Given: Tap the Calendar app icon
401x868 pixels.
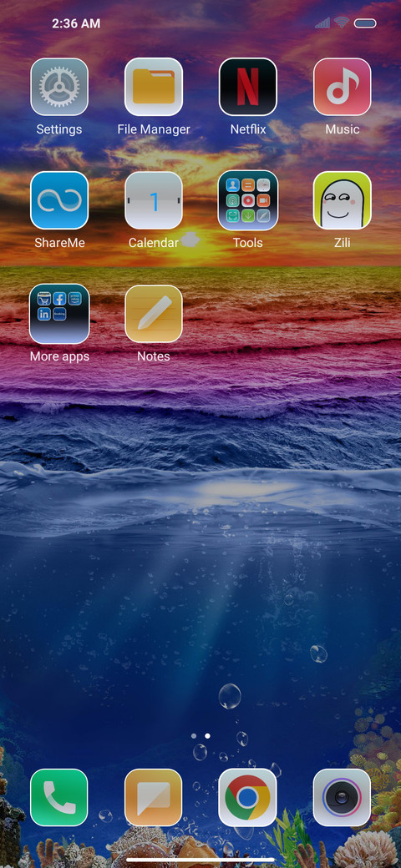Looking at the screenshot, I should tap(154, 200).
